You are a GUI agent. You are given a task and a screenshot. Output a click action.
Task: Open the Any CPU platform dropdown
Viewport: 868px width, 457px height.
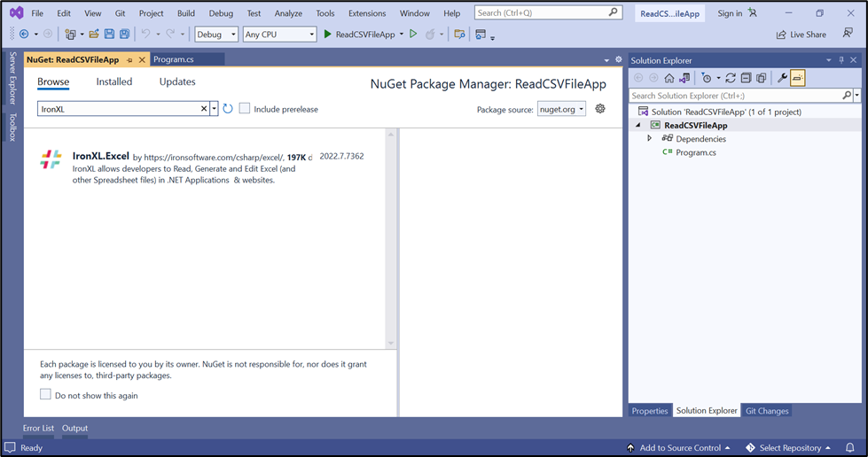pos(279,35)
